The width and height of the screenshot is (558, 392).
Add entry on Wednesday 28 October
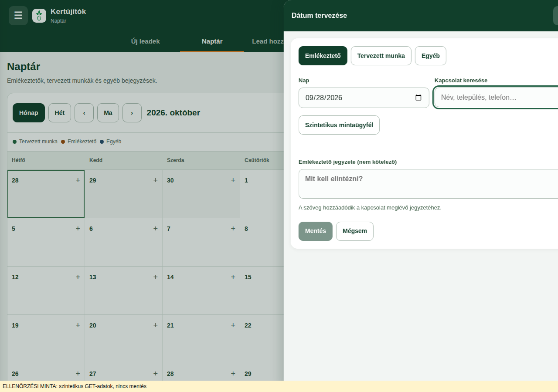[x=233, y=373]
